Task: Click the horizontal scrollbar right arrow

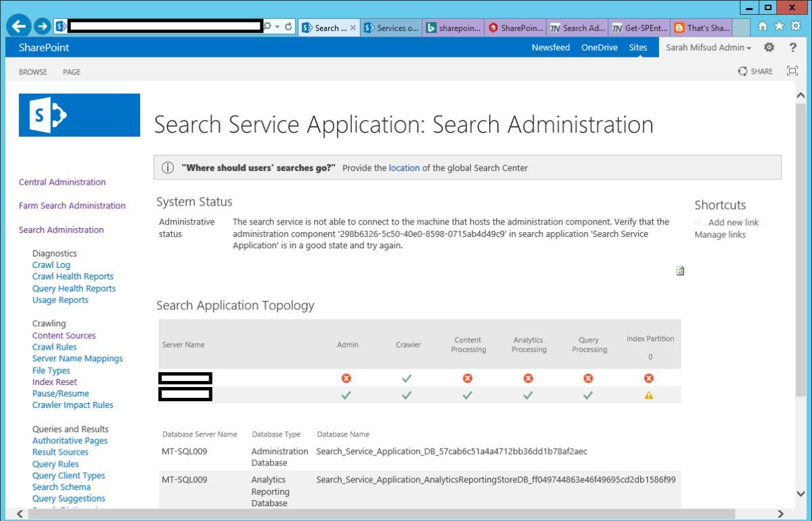Action: coord(780,514)
